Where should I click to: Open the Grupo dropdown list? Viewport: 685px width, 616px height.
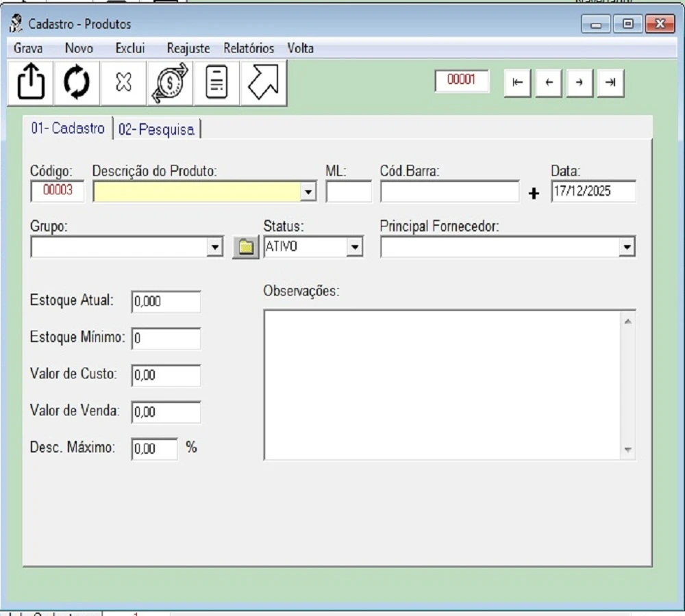click(215, 247)
